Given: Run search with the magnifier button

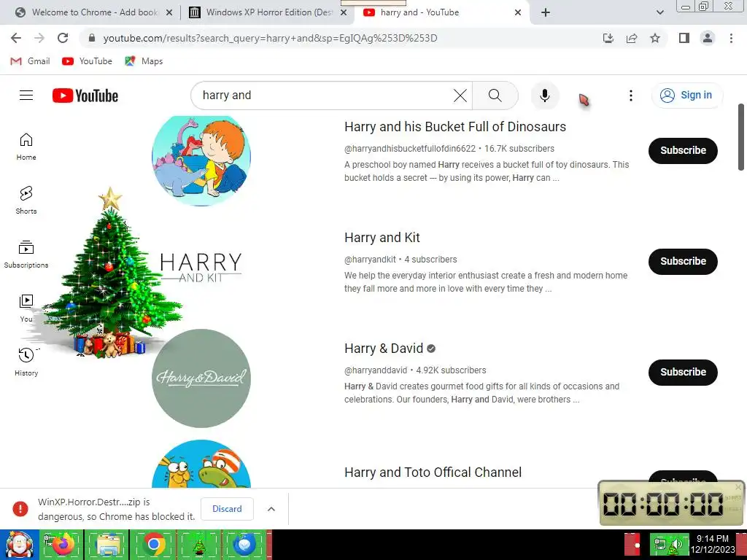Looking at the screenshot, I should tap(495, 96).
